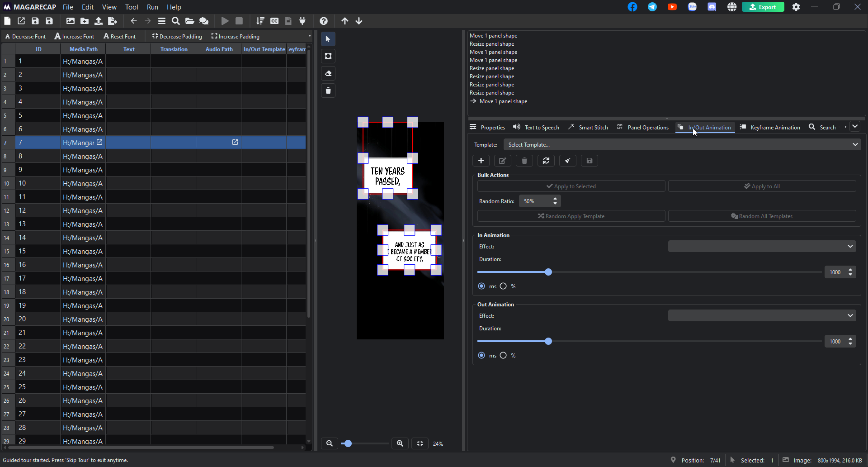
Task: Click the Export button
Action: pyautogui.click(x=763, y=7)
